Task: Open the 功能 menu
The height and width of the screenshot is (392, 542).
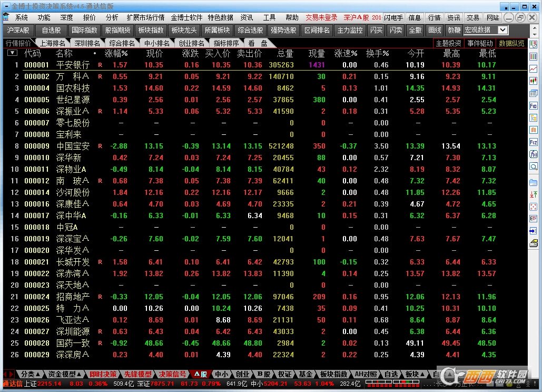Action: coord(44,17)
